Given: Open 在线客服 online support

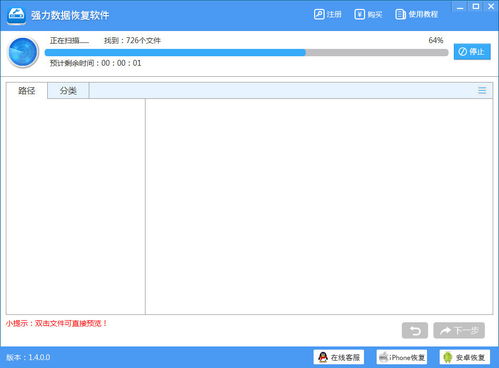Looking at the screenshot, I should pos(339,357).
